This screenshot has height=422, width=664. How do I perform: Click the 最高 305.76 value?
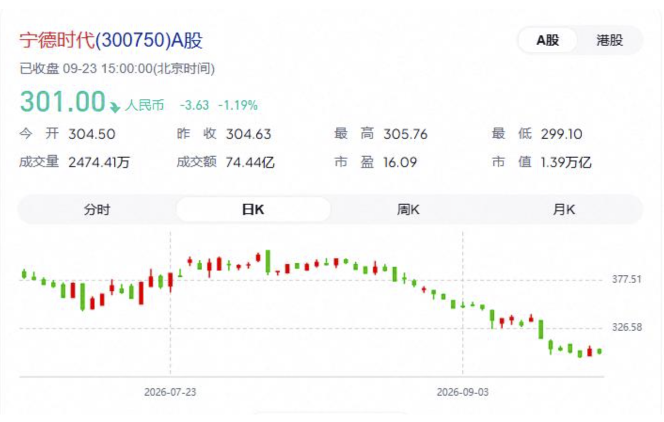[x=405, y=135]
